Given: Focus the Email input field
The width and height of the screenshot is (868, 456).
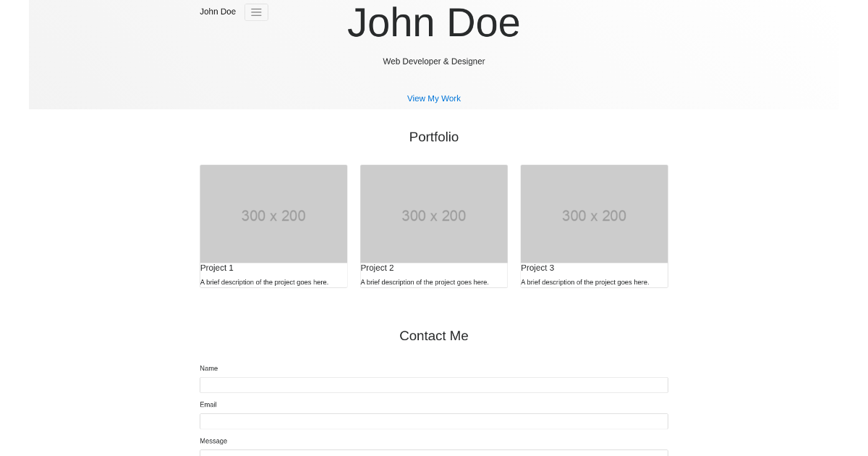Looking at the screenshot, I should point(433,421).
